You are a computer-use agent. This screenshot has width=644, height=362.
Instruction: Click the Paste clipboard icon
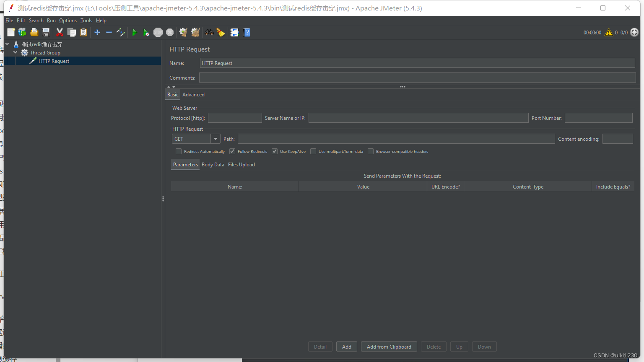pos(83,32)
